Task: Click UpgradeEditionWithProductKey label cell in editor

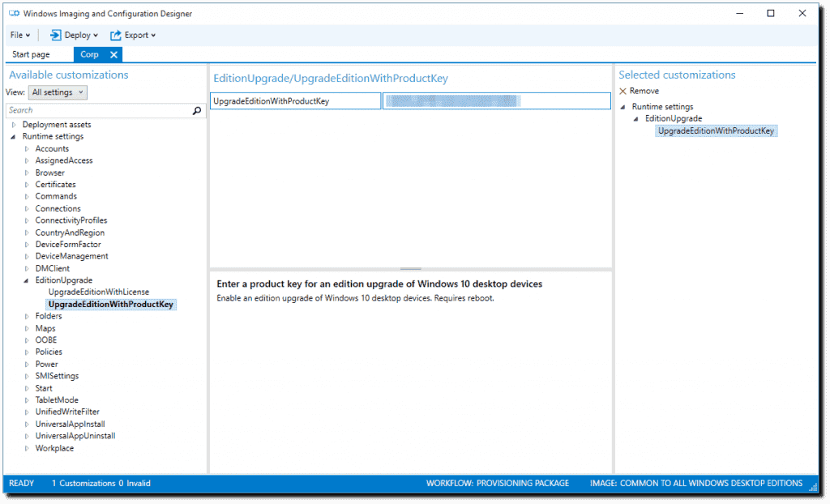Action: [x=295, y=101]
